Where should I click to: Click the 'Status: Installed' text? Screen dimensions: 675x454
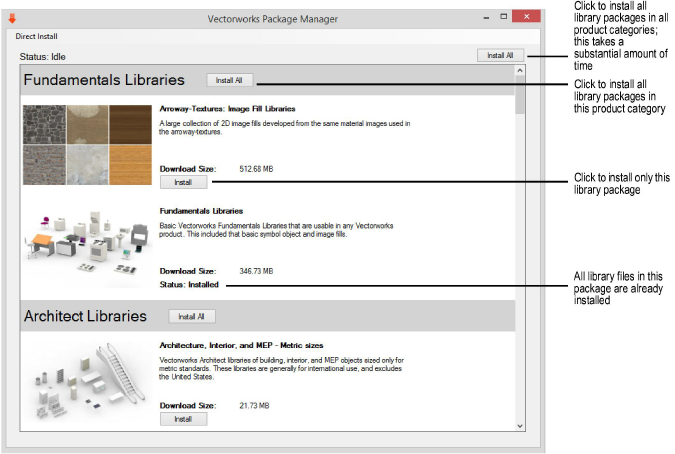pos(189,285)
